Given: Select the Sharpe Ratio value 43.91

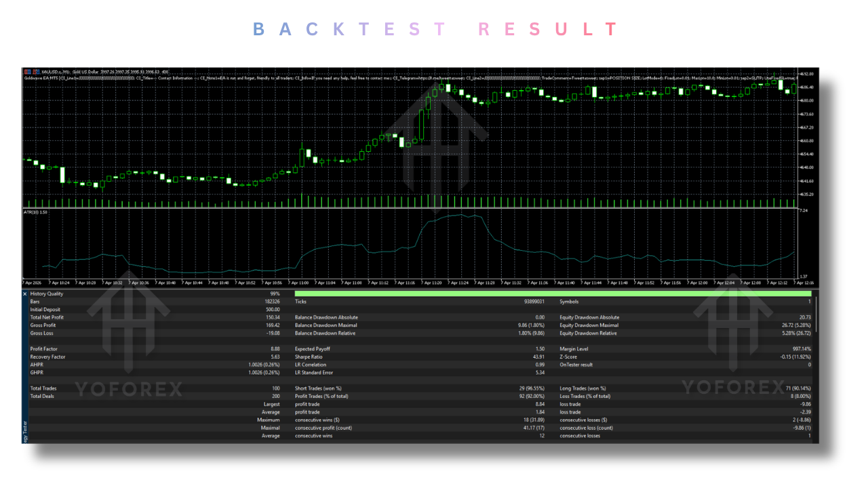Looking at the screenshot, I should (x=538, y=357).
